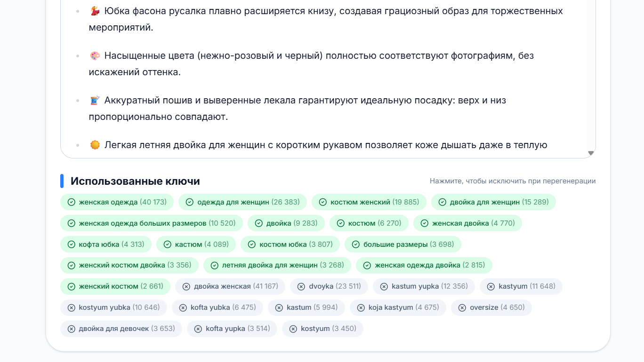Click the x icon on 'kastyum' chip

tap(491, 286)
